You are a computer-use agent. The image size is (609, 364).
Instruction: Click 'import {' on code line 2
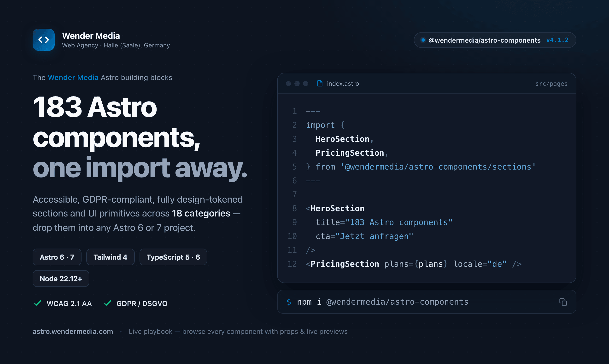pos(325,125)
